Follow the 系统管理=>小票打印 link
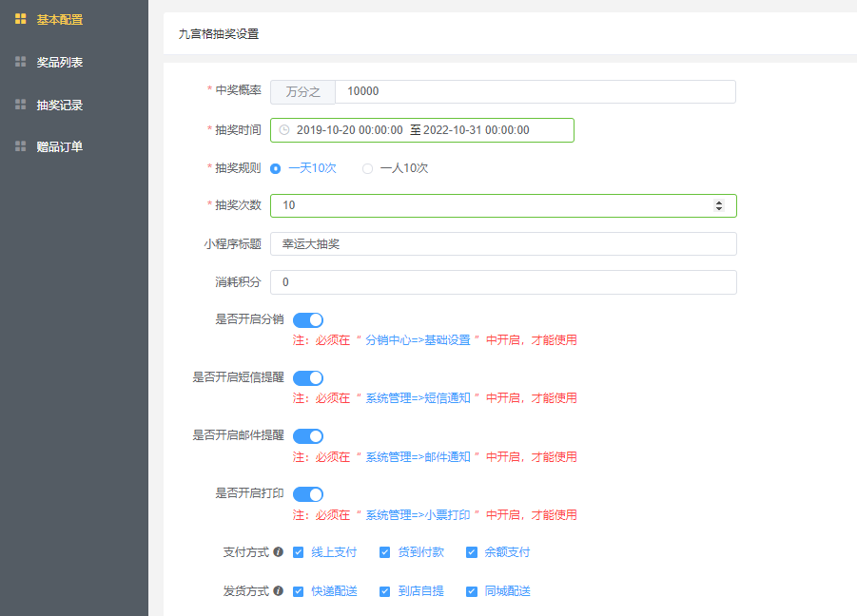The image size is (857, 616). tap(418, 515)
